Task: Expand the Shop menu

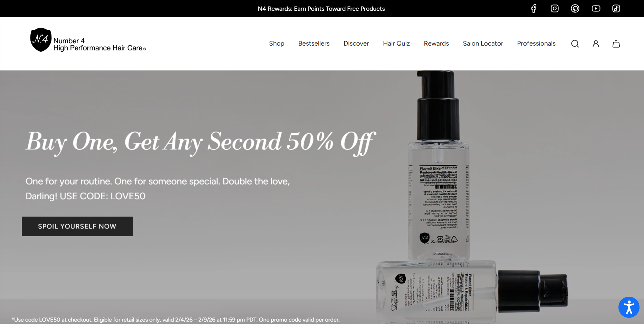Action: (x=277, y=44)
